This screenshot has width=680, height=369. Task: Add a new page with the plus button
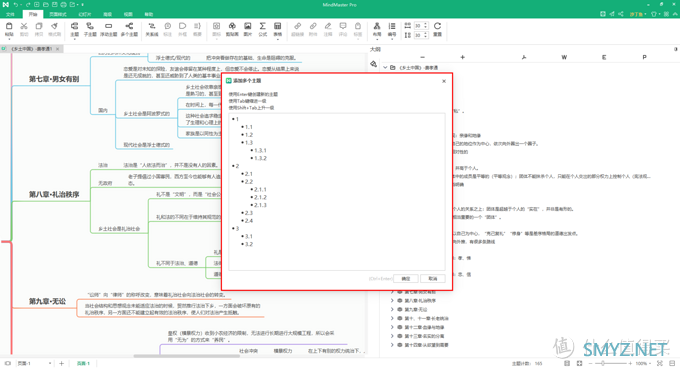point(61,363)
